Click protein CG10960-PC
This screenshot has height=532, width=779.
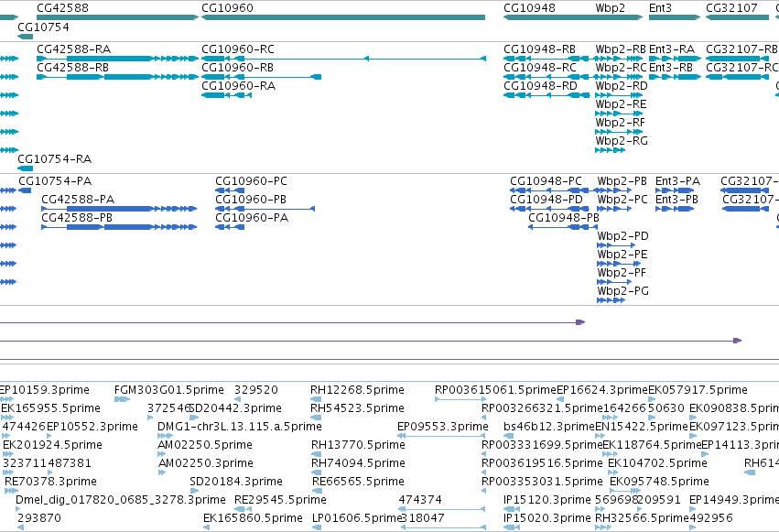tap(252, 181)
